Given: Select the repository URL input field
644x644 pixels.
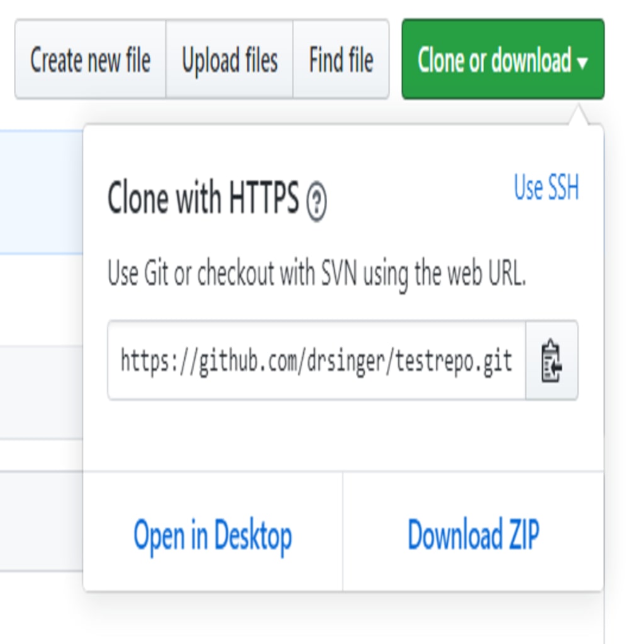Looking at the screenshot, I should coord(317,360).
